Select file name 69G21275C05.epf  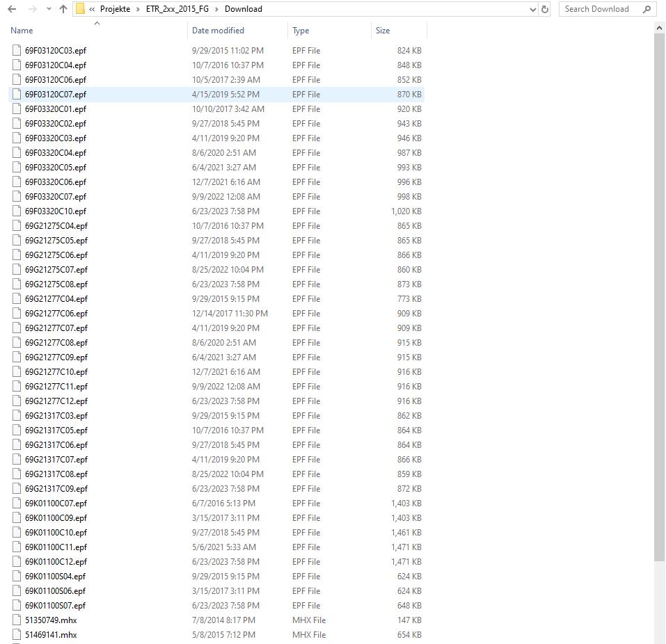[x=56, y=240]
